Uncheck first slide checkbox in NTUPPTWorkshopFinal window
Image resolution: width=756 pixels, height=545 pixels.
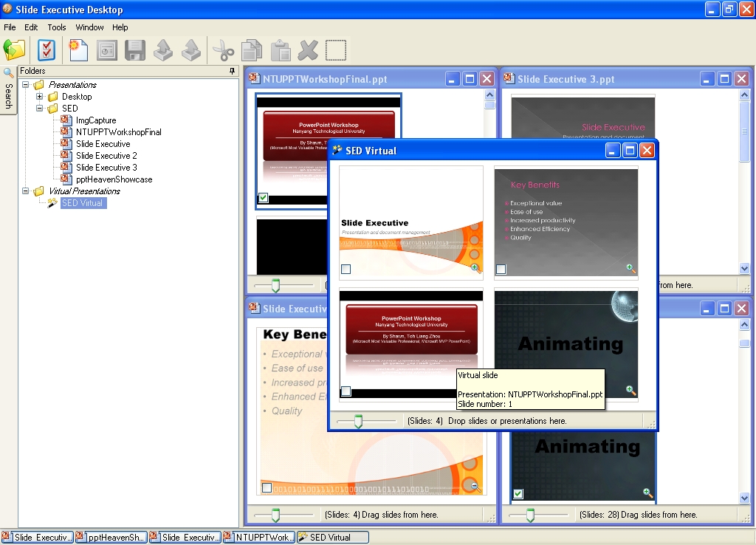(x=264, y=198)
